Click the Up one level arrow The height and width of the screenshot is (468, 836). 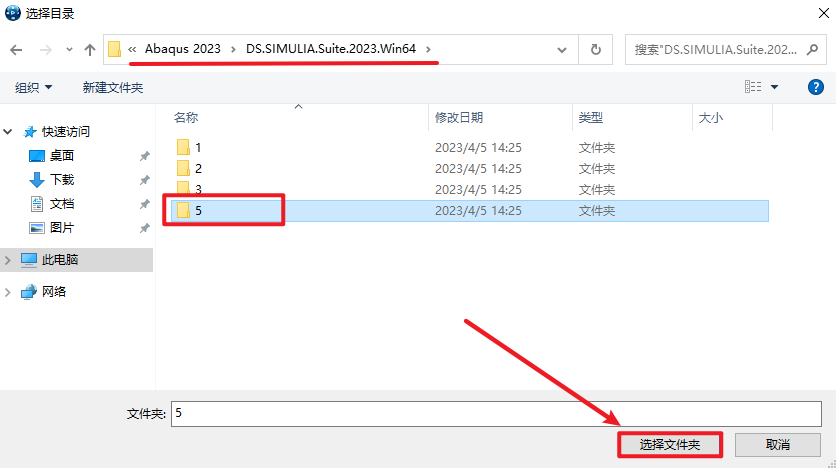pos(90,49)
